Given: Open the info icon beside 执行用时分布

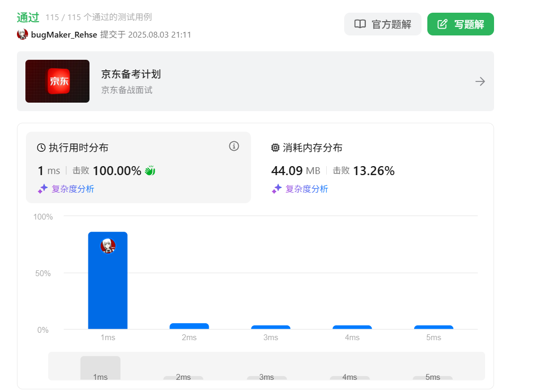Looking at the screenshot, I should tap(234, 146).
